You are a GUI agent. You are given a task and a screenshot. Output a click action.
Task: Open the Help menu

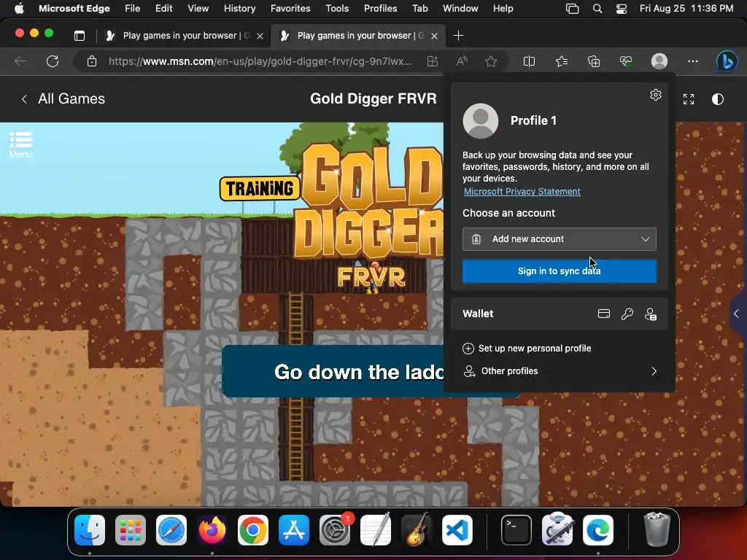503,9
